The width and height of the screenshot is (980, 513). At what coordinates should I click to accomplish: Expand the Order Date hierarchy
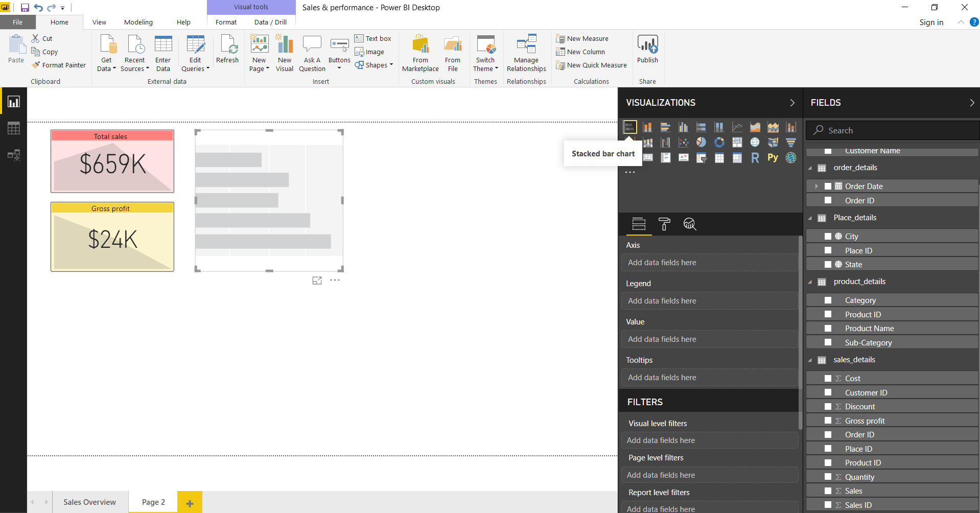pos(816,186)
